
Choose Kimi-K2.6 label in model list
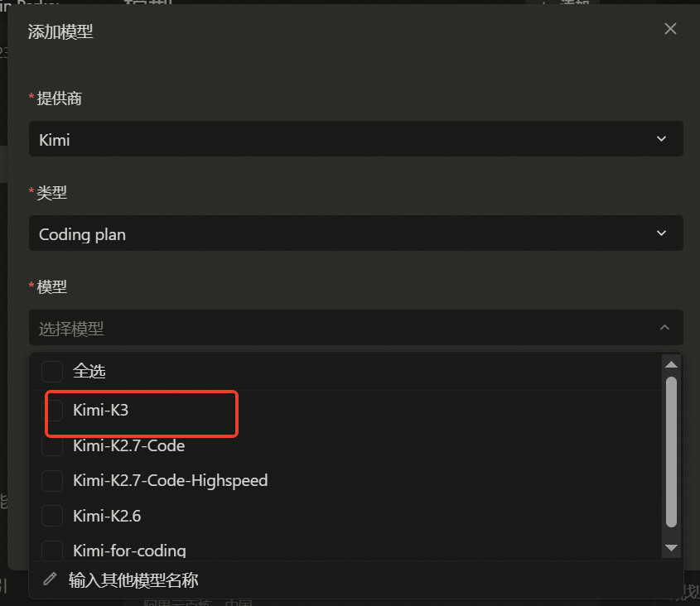(107, 516)
